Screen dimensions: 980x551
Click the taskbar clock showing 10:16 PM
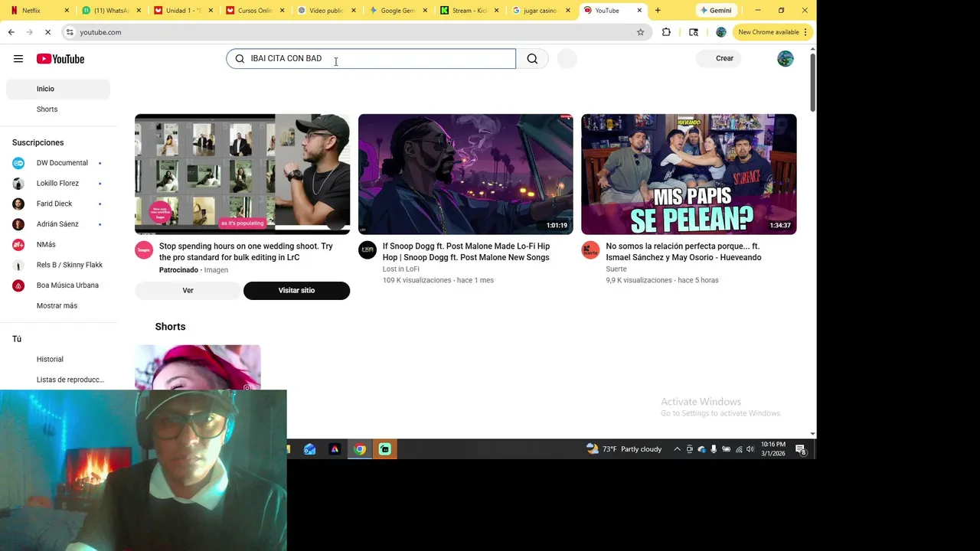pos(773,449)
